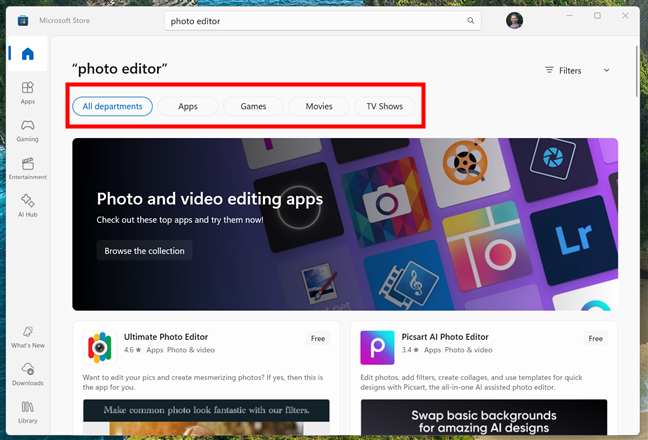Select the All departments filter
Image resolution: width=648 pixels, height=440 pixels.
(x=112, y=107)
